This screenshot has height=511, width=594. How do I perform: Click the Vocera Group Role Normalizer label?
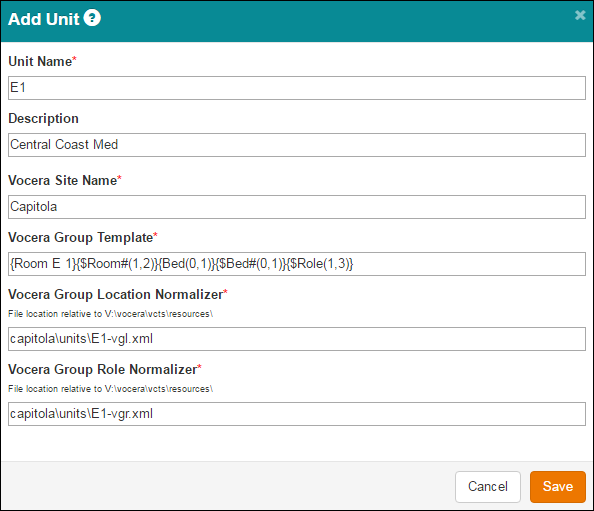click(103, 369)
